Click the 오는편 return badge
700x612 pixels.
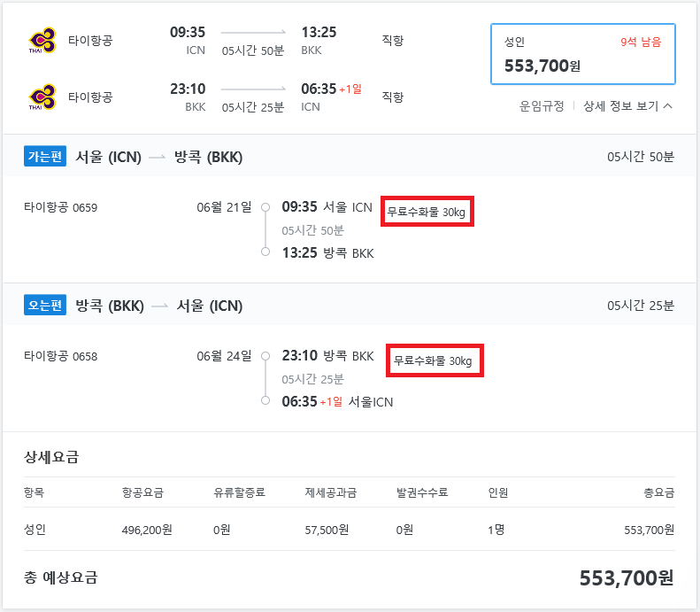tap(46, 306)
